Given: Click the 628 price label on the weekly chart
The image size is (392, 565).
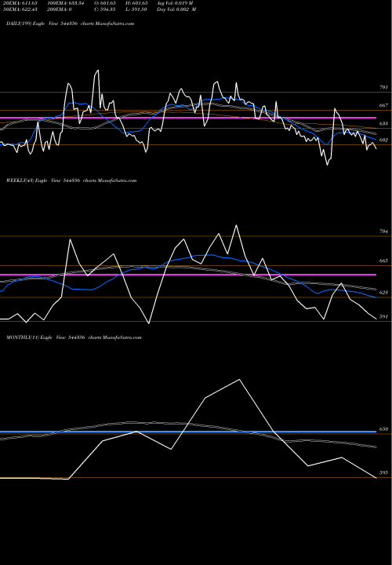Looking at the screenshot, I should (383, 293).
